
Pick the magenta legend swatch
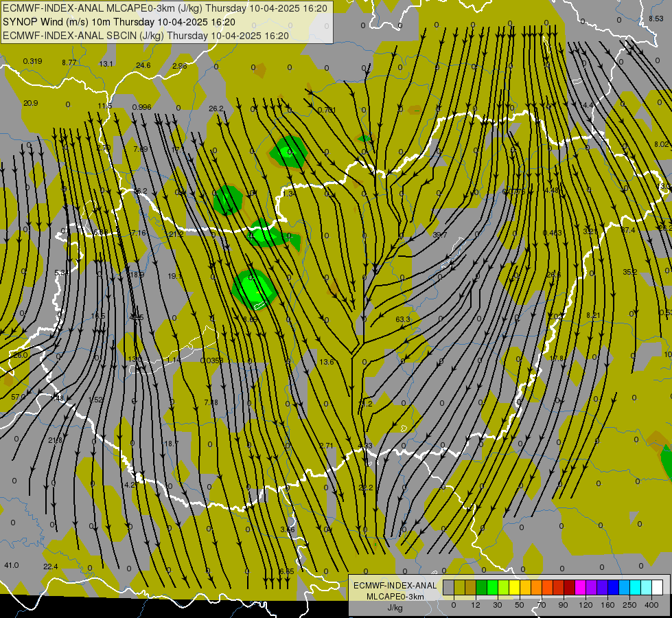(581, 587)
